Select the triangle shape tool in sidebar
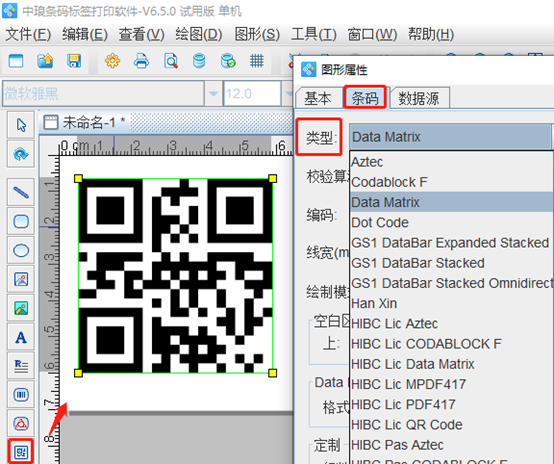The width and height of the screenshot is (554, 464). coord(21,423)
